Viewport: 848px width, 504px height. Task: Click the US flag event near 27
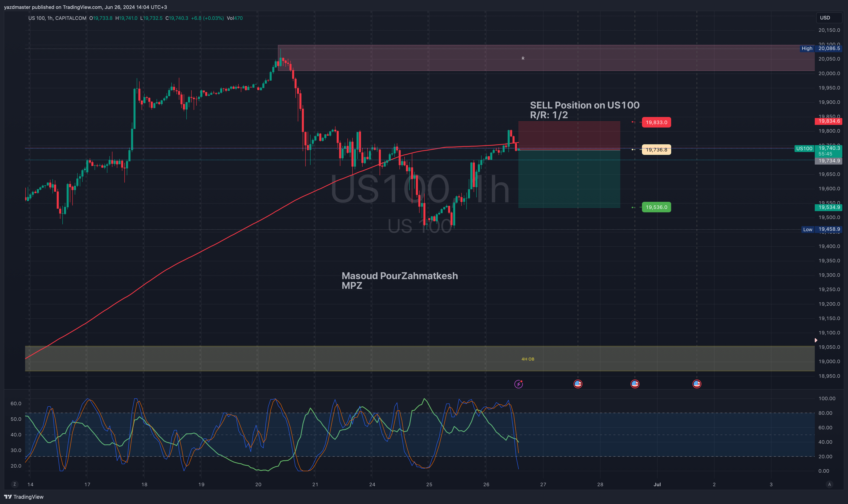coord(578,384)
